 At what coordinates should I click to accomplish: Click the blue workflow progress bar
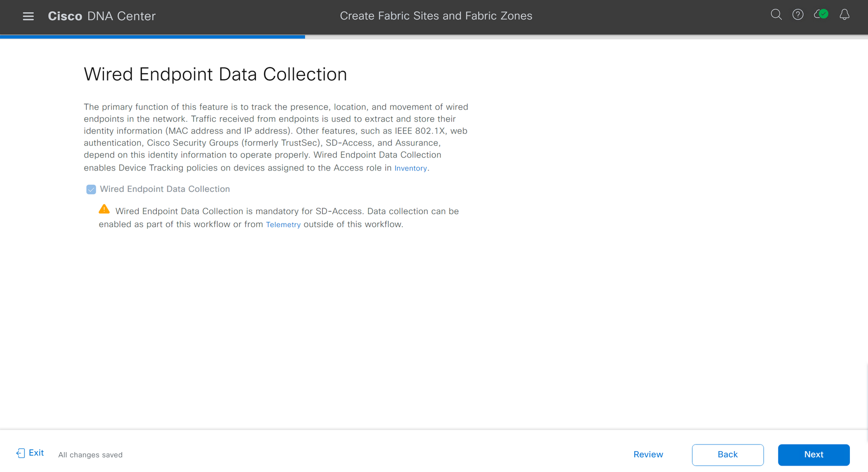[x=152, y=36]
